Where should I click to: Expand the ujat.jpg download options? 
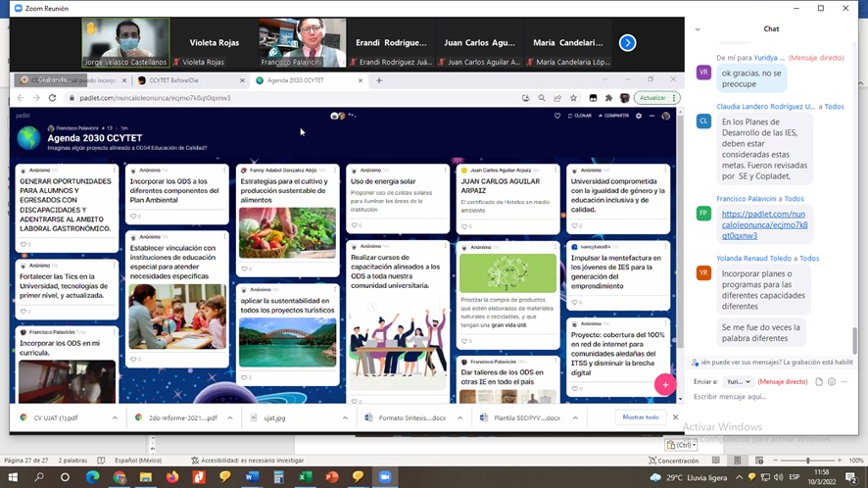tap(345, 418)
